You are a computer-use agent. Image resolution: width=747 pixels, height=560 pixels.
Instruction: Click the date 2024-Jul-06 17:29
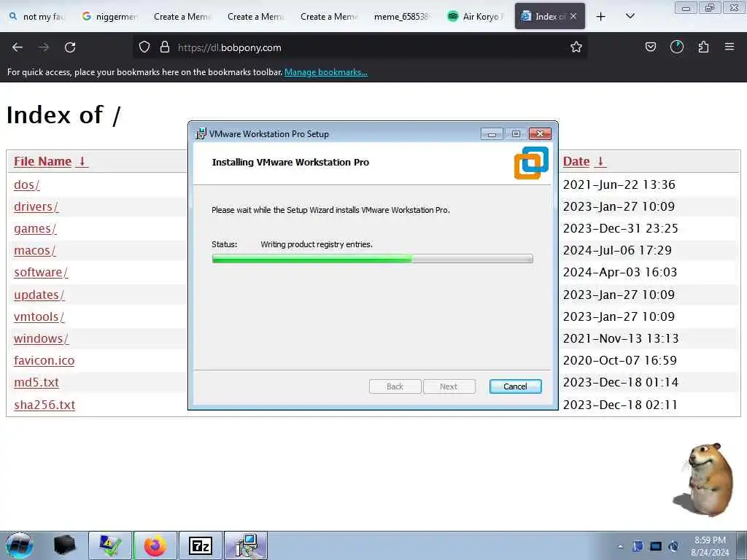coord(617,251)
